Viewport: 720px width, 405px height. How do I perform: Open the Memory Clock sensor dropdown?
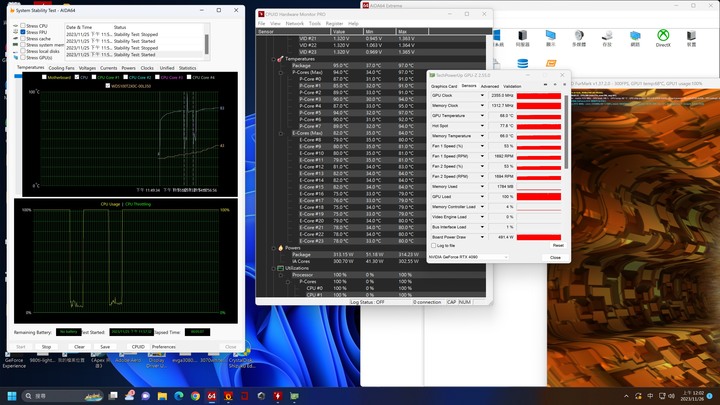pos(482,106)
